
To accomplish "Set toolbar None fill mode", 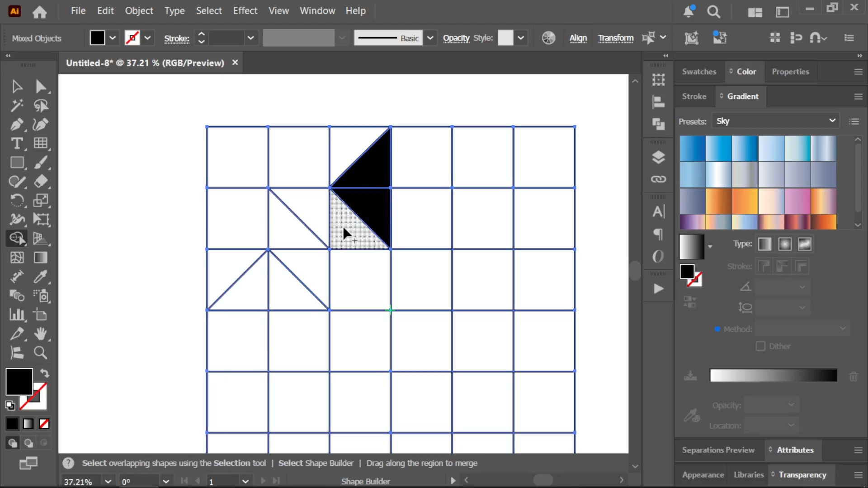I will point(44,424).
